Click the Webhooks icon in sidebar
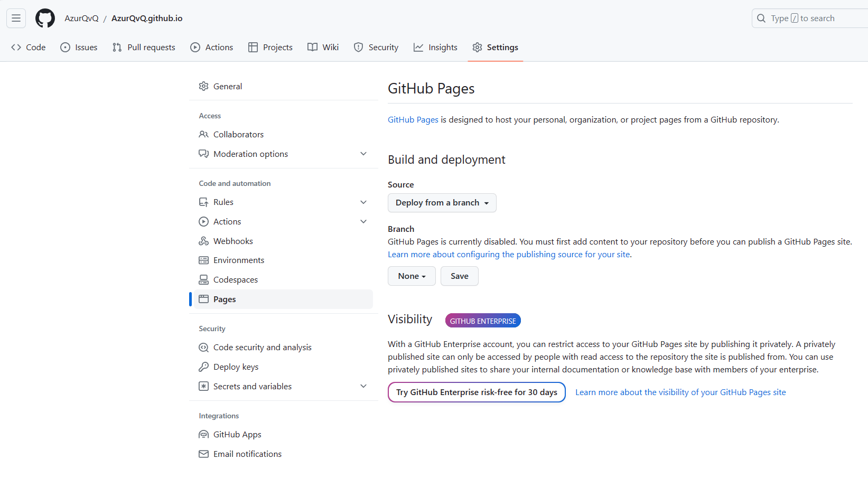This screenshot has width=868, height=478. 203,241
